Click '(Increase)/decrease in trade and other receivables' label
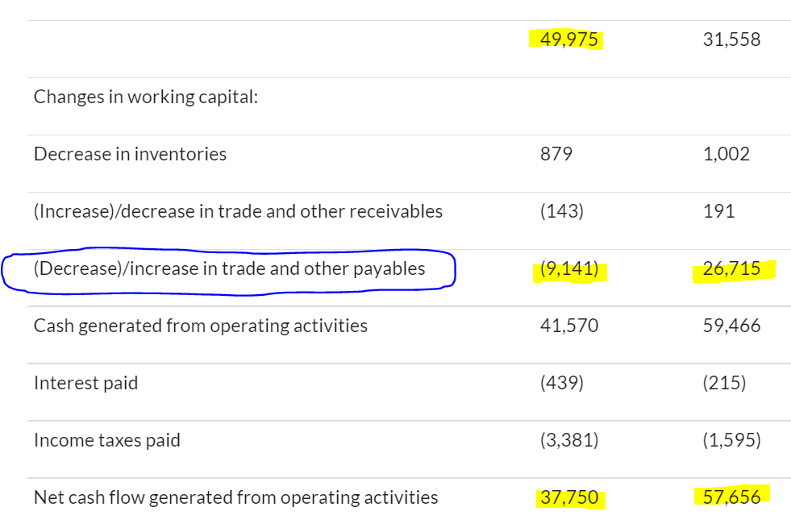 [x=238, y=211]
